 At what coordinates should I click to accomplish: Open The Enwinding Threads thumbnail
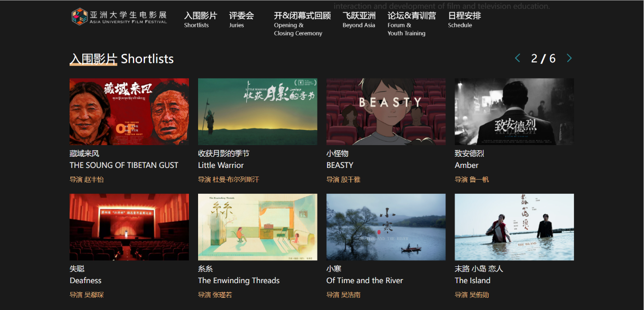pyautogui.click(x=257, y=227)
